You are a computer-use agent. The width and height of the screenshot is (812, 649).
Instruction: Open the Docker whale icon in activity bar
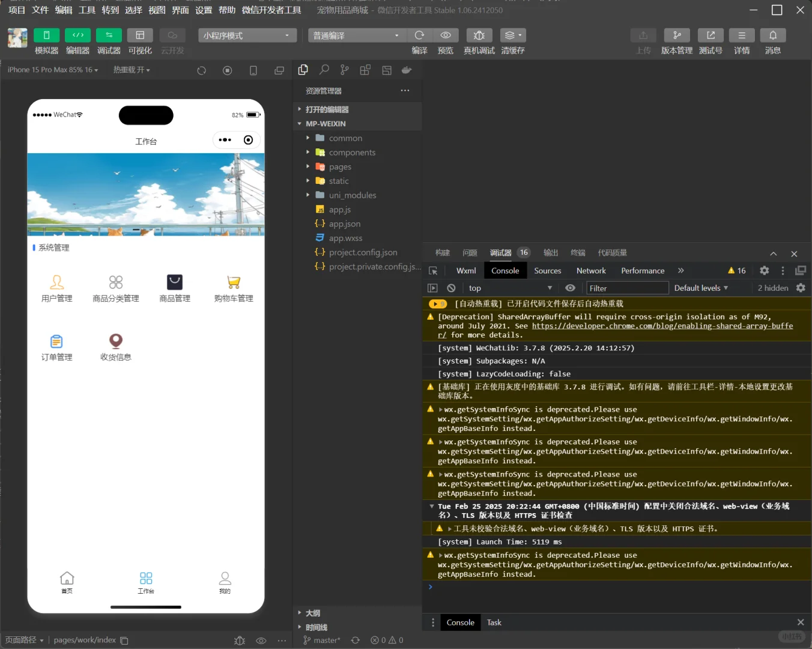pyautogui.click(x=407, y=70)
